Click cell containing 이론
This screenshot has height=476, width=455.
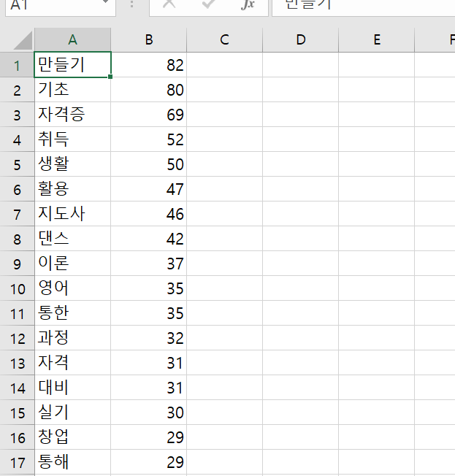pyautogui.click(x=72, y=264)
